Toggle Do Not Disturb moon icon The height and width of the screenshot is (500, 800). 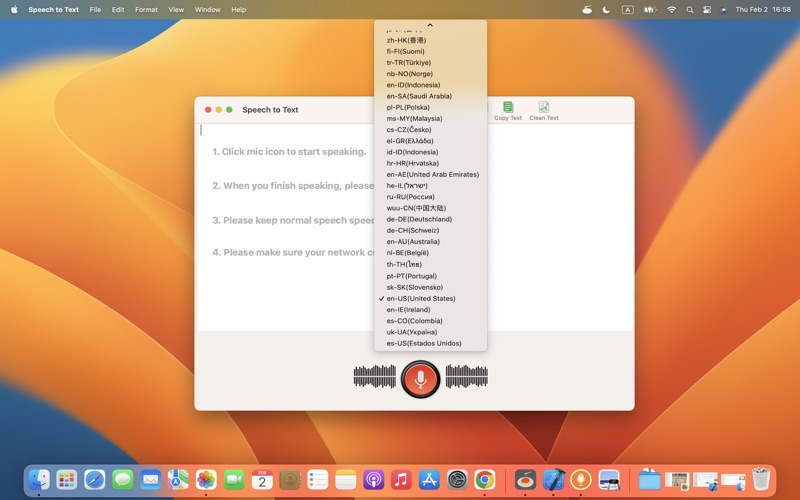(606, 10)
